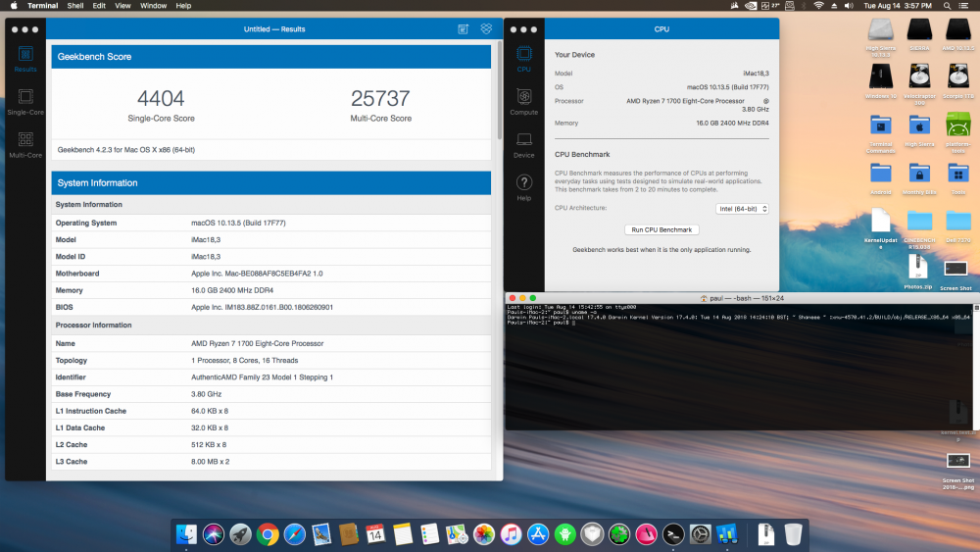Open Launchpad from the Dock

pyautogui.click(x=241, y=534)
